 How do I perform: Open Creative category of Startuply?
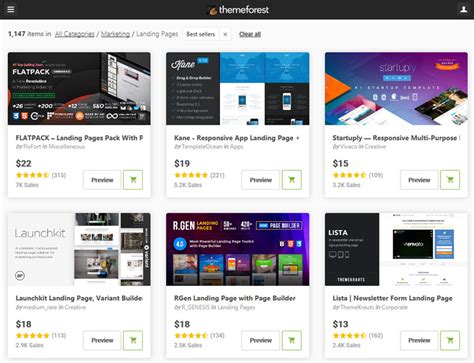pyautogui.click(x=375, y=147)
